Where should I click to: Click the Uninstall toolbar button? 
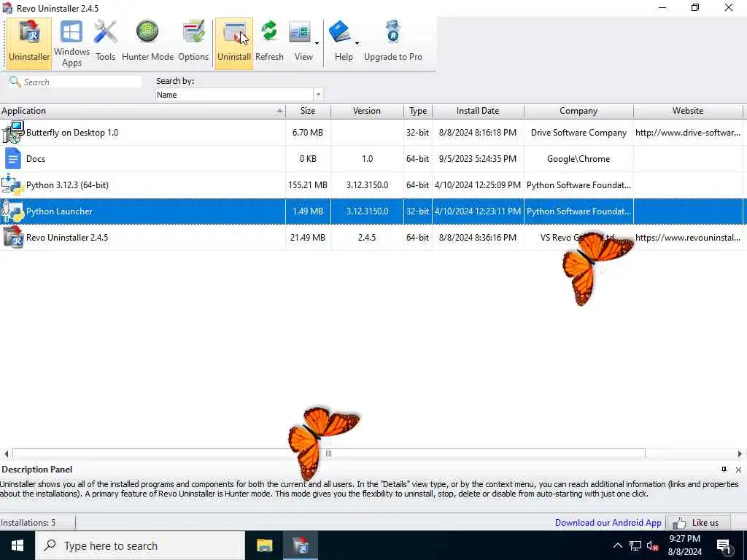click(x=234, y=43)
